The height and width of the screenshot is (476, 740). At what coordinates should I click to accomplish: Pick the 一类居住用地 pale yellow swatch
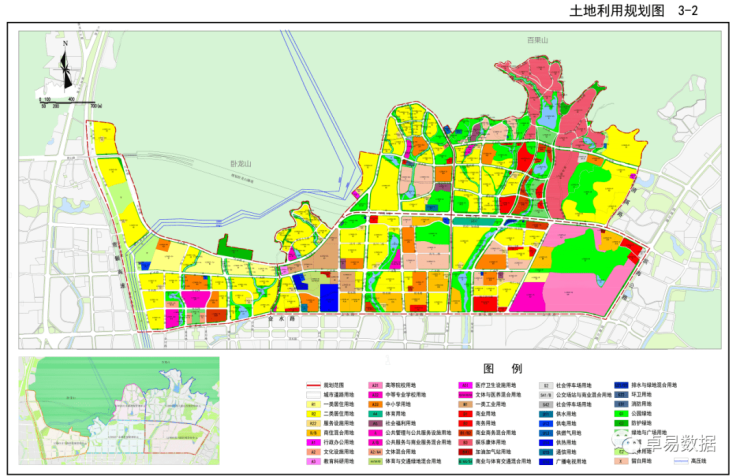[x=313, y=404]
